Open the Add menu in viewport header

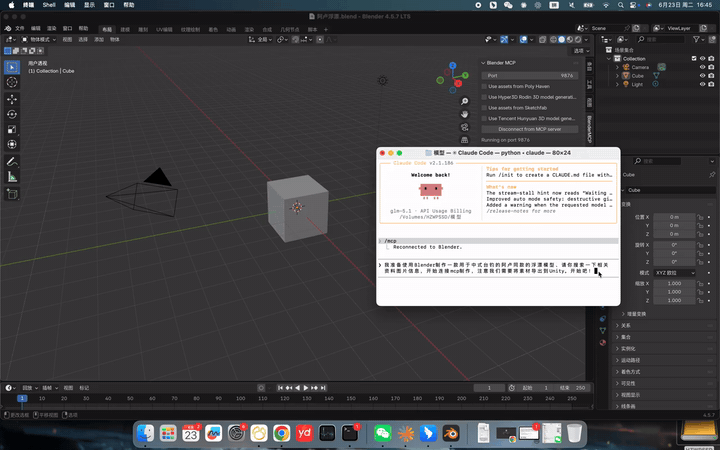coord(99,39)
